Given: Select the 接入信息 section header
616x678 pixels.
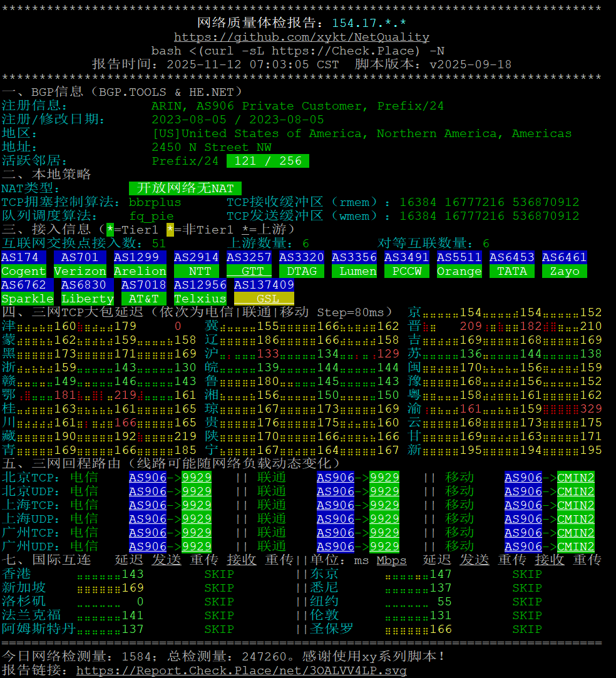Looking at the screenshot, I should pos(44,230).
